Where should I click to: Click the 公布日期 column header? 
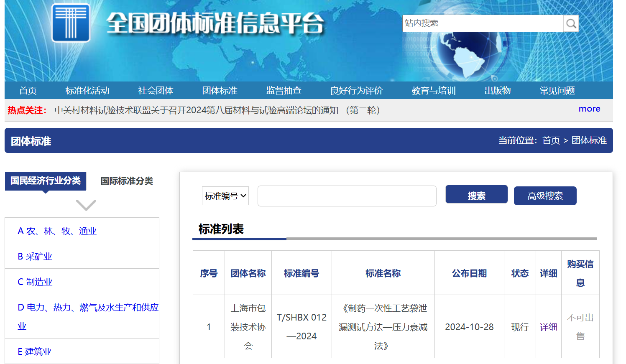469,273
